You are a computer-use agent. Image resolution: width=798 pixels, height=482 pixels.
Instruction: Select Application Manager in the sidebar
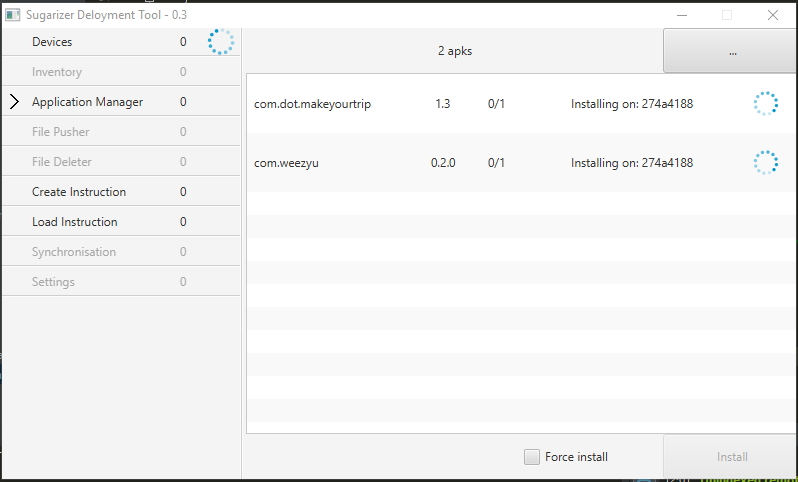pyautogui.click(x=87, y=102)
